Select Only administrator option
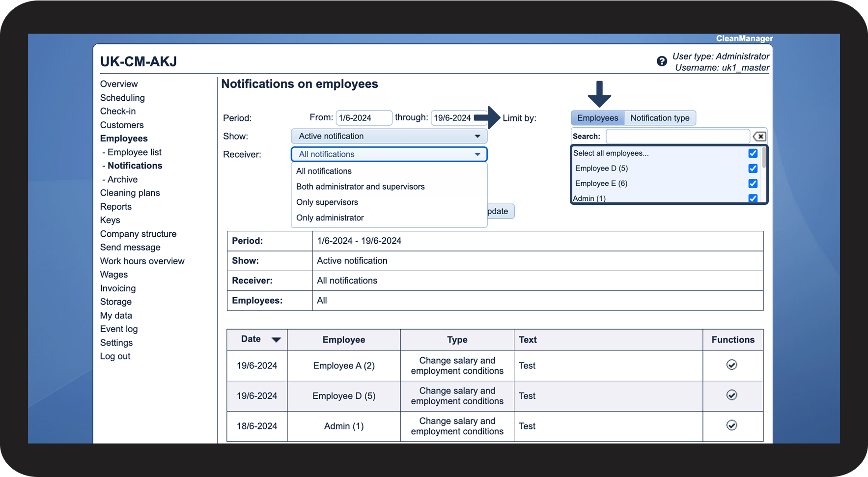The height and width of the screenshot is (477, 868). point(330,218)
